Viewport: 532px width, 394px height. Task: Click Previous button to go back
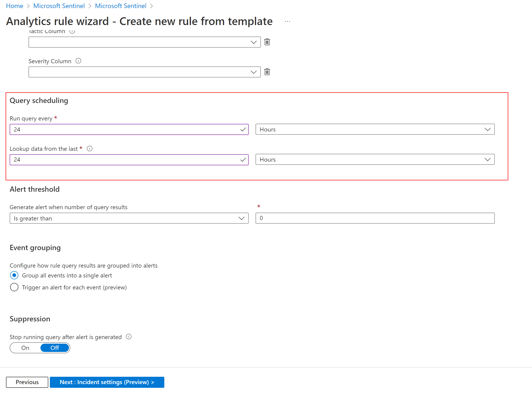[x=27, y=382]
